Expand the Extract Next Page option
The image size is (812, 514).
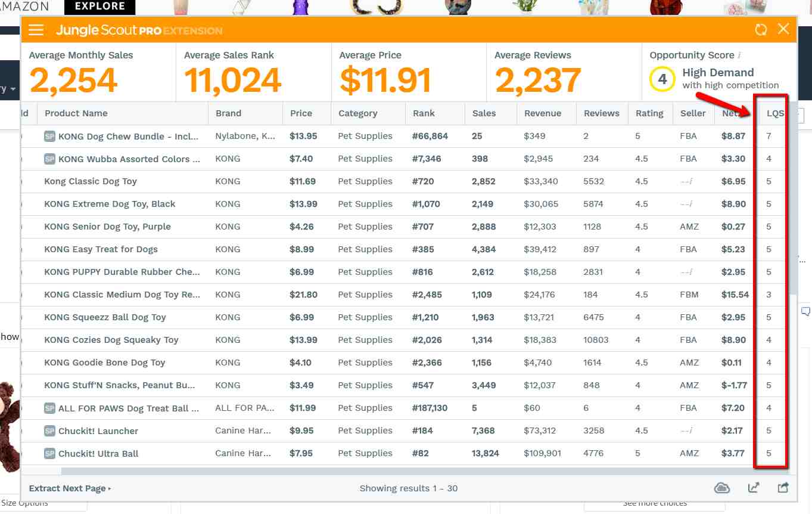70,488
